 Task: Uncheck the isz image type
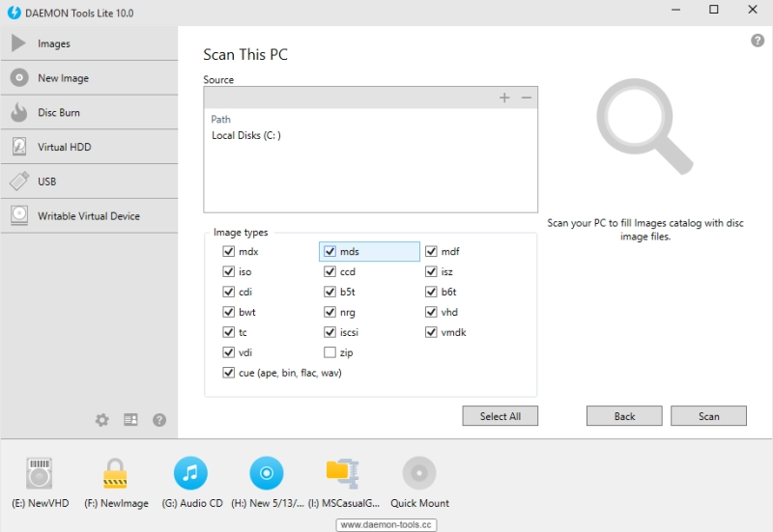pyautogui.click(x=431, y=271)
